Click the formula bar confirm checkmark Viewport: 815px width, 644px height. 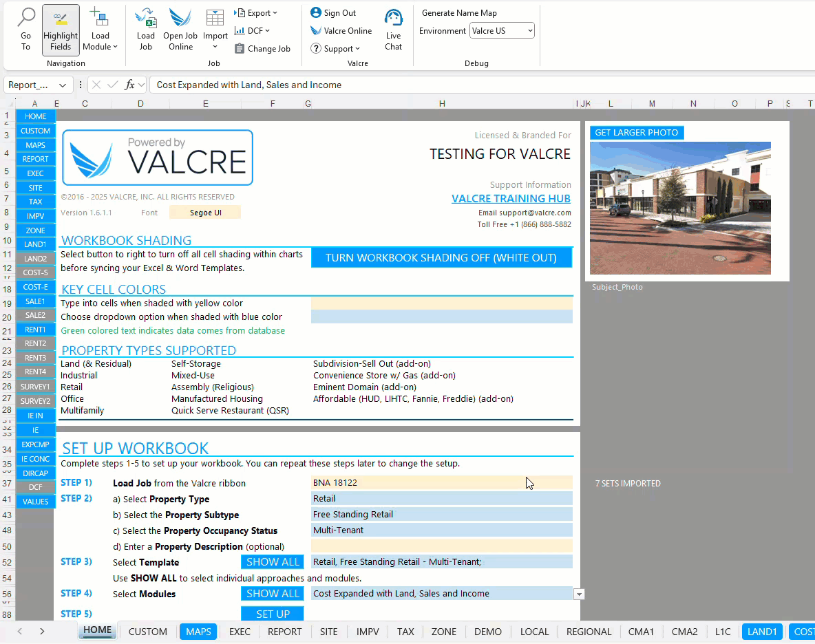click(112, 85)
